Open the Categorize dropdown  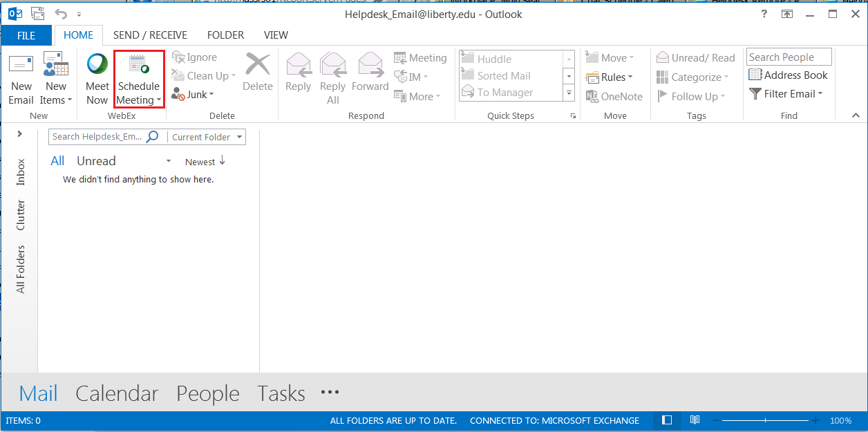tap(693, 77)
